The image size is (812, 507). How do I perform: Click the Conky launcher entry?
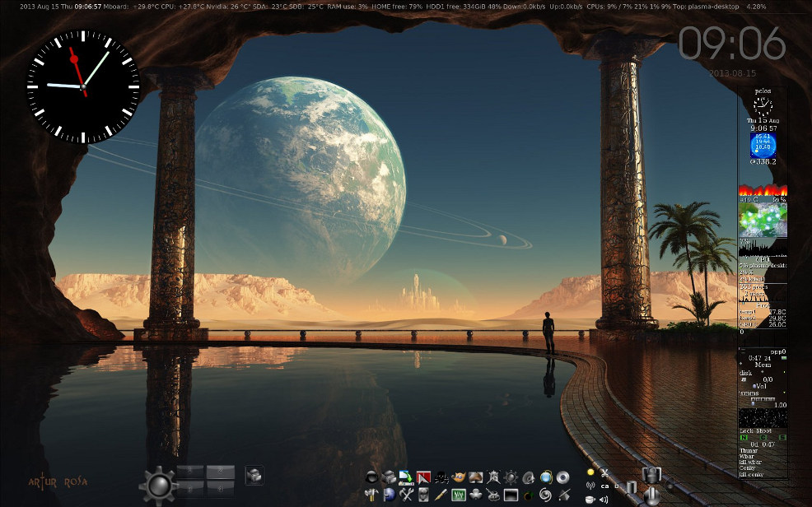(747, 467)
